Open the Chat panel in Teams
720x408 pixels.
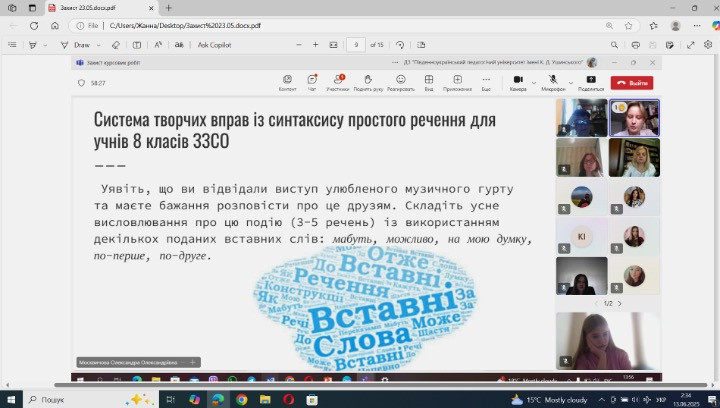312,81
